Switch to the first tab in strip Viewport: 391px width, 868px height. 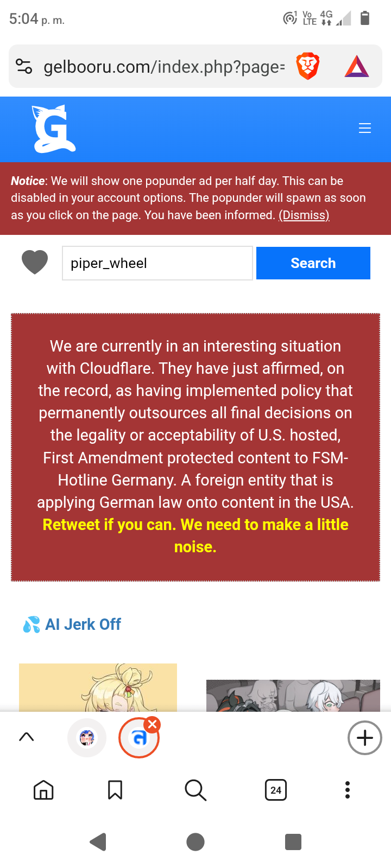coord(87,738)
